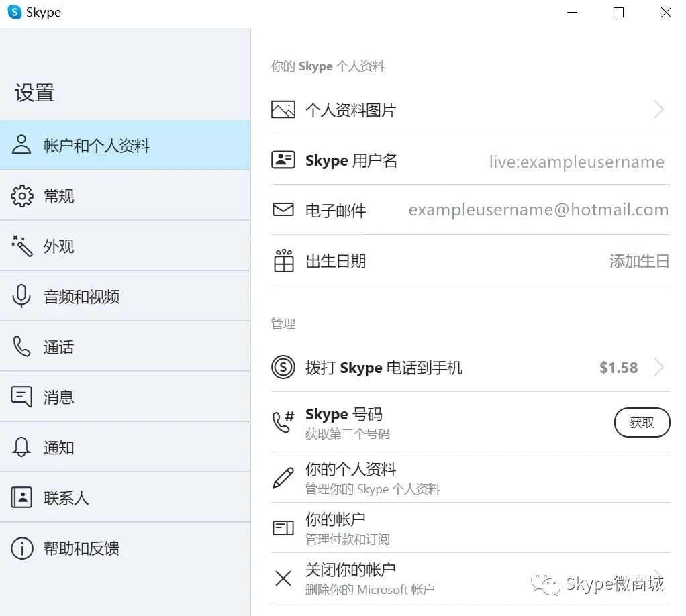The width and height of the screenshot is (686, 616).
Task: Open 你的个人资料 management link
Action: click(x=471, y=477)
